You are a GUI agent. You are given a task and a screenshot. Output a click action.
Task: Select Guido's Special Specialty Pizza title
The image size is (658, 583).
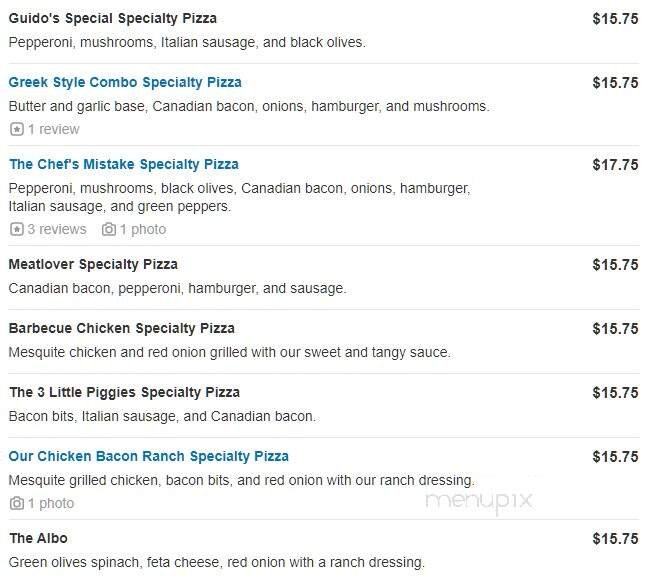pyautogui.click(x=113, y=18)
